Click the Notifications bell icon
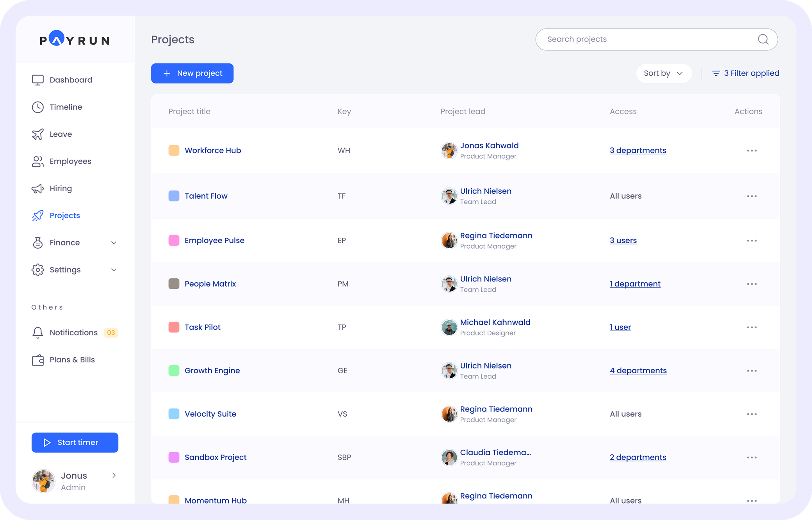 point(37,332)
